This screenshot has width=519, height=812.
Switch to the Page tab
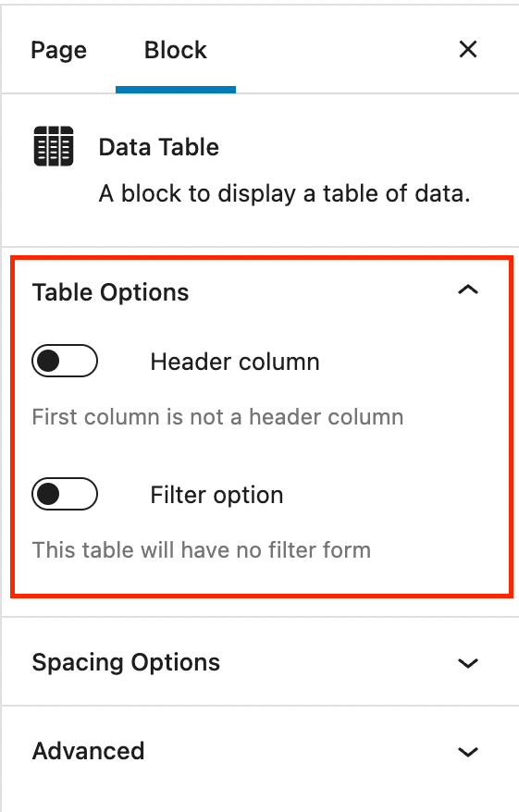(x=58, y=50)
